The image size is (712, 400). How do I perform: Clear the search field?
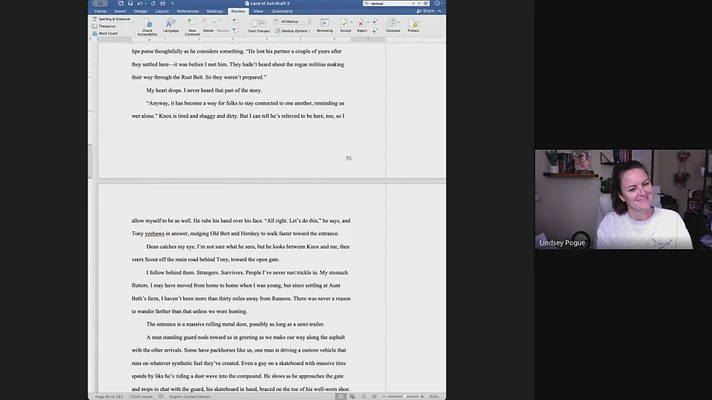click(x=425, y=3)
